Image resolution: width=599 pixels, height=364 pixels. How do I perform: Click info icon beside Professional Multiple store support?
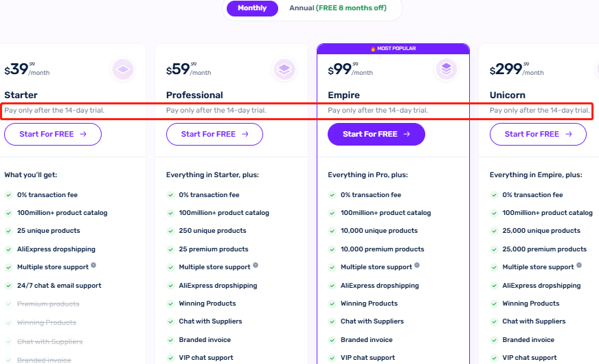[x=256, y=265]
